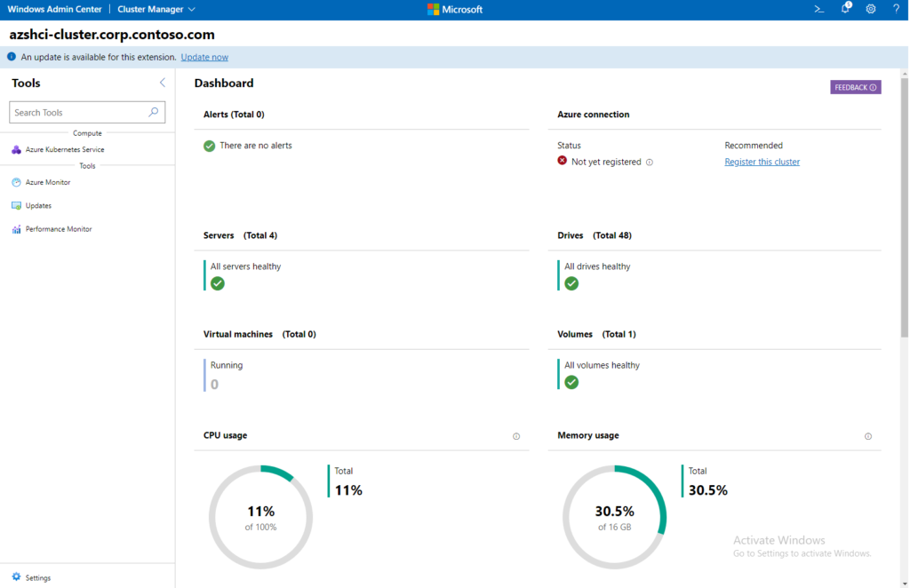Click info icon beside Not yet registered
Screen dimensions: 910x588
coord(650,163)
